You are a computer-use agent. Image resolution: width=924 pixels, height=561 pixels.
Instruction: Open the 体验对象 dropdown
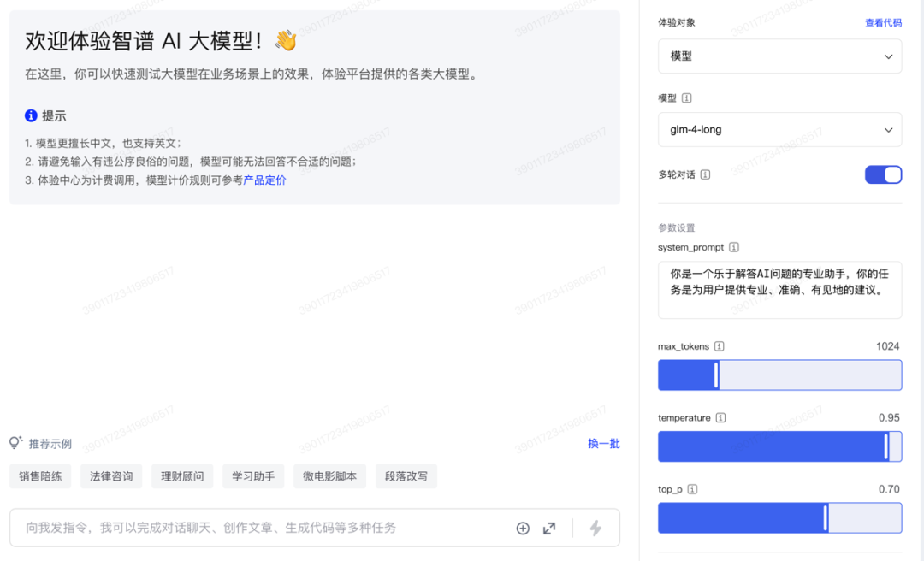click(779, 56)
